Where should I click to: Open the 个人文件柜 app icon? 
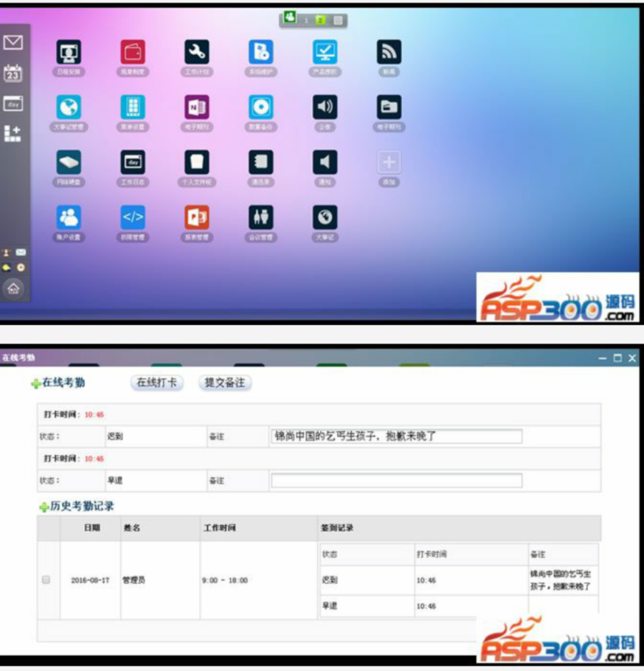[197, 162]
